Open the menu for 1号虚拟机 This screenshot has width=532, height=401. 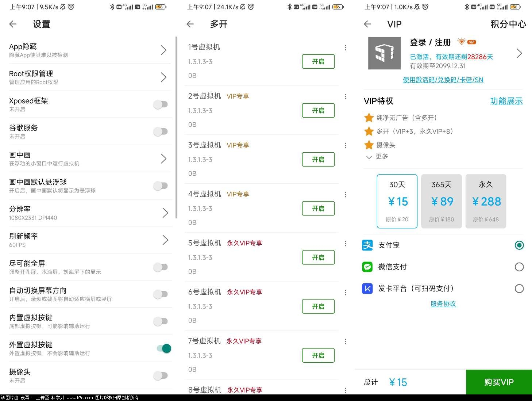click(x=346, y=47)
